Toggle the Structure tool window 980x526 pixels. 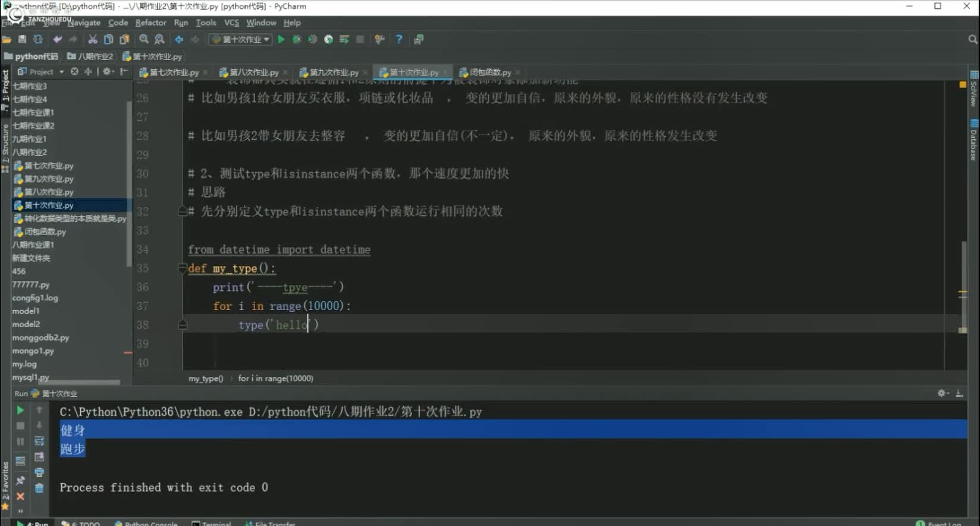(5, 148)
